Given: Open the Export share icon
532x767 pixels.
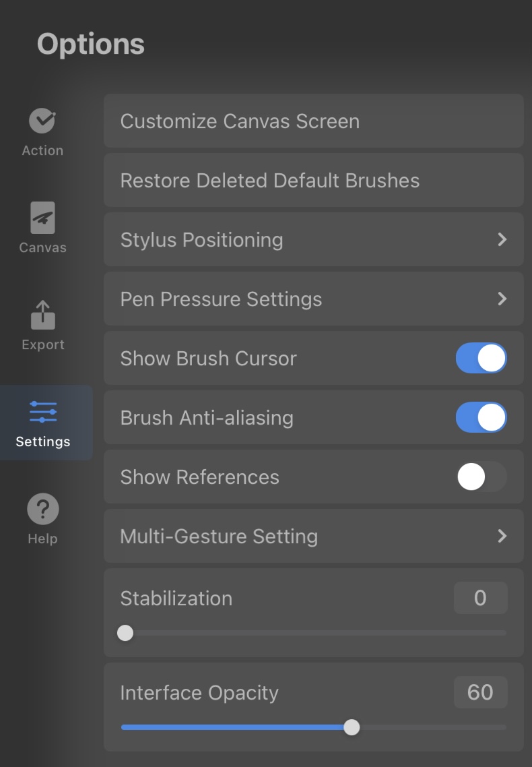Looking at the screenshot, I should (x=43, y=315).
